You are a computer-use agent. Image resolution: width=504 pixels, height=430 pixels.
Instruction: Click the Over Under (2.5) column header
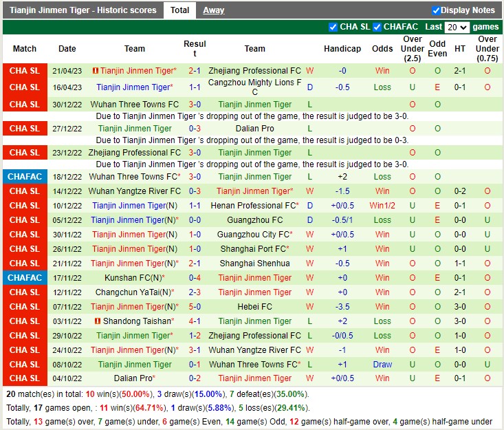click(x=413, y=49)
